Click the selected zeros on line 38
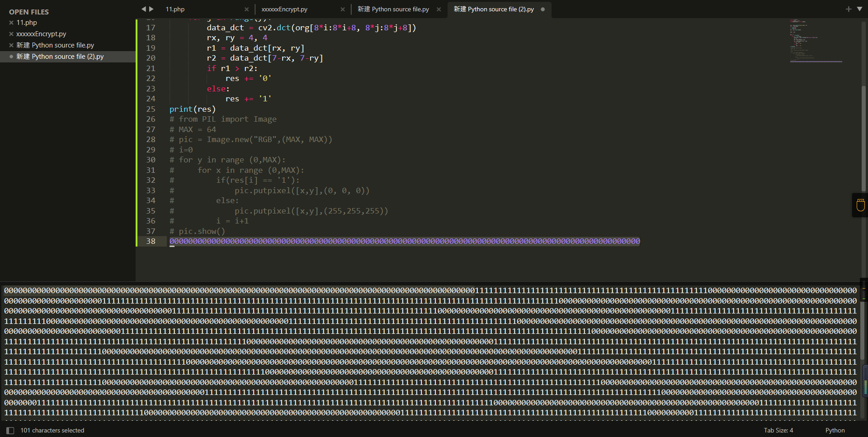The image size is (868, 437). tap(405, 241)
